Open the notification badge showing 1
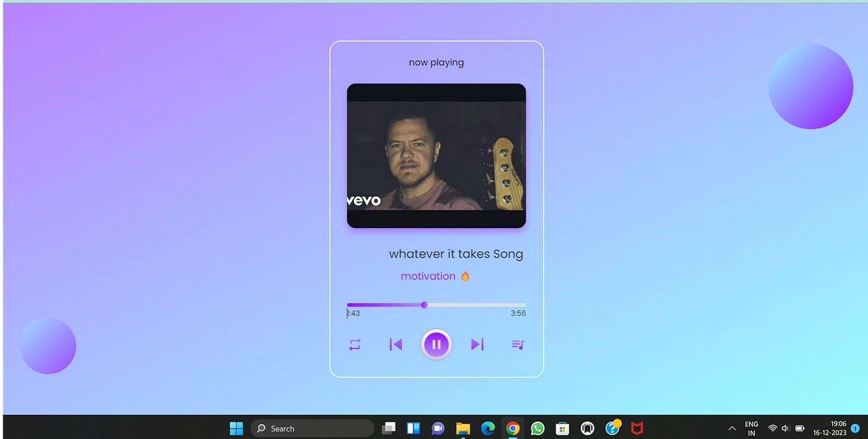This screenshot has height=439, width=868. (x=856, y=428)
